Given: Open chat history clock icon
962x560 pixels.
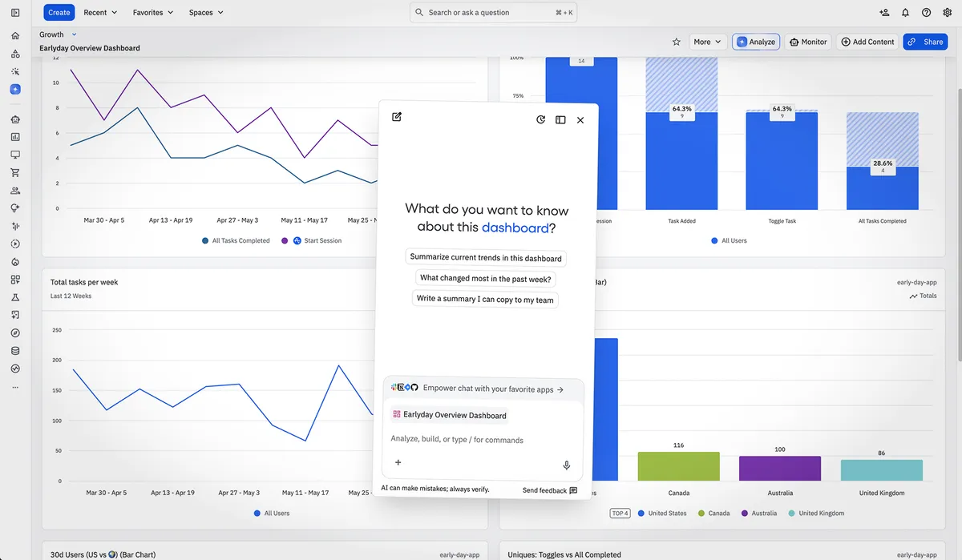Looking at the screenshot, I should click(541, 119).
